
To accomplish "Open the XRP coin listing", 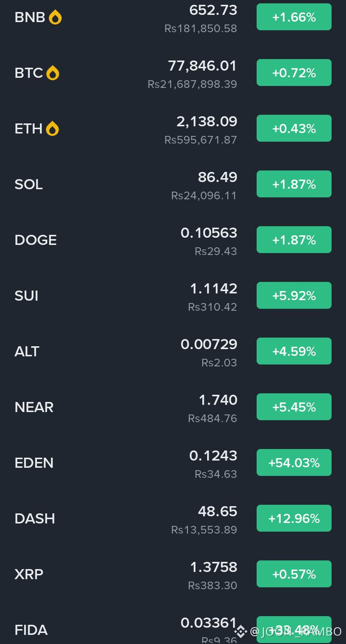I will pyautogui.click(x=173, y=574).
